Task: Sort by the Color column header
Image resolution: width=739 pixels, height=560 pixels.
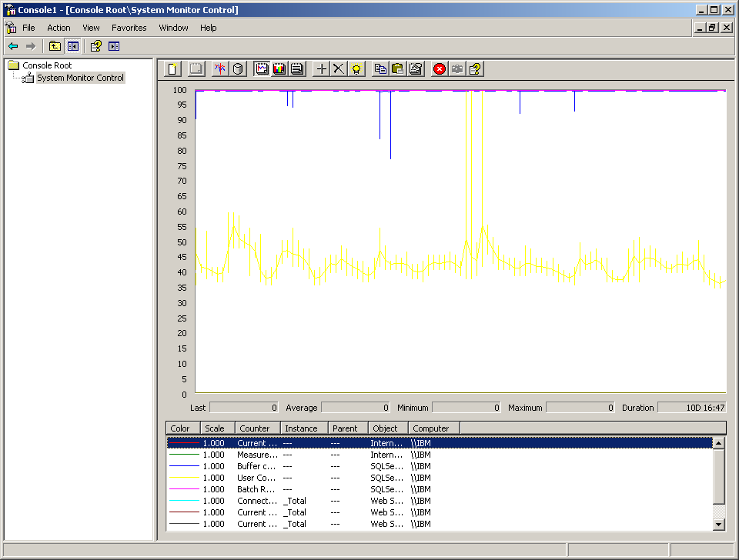Action: tap(183, 428)
